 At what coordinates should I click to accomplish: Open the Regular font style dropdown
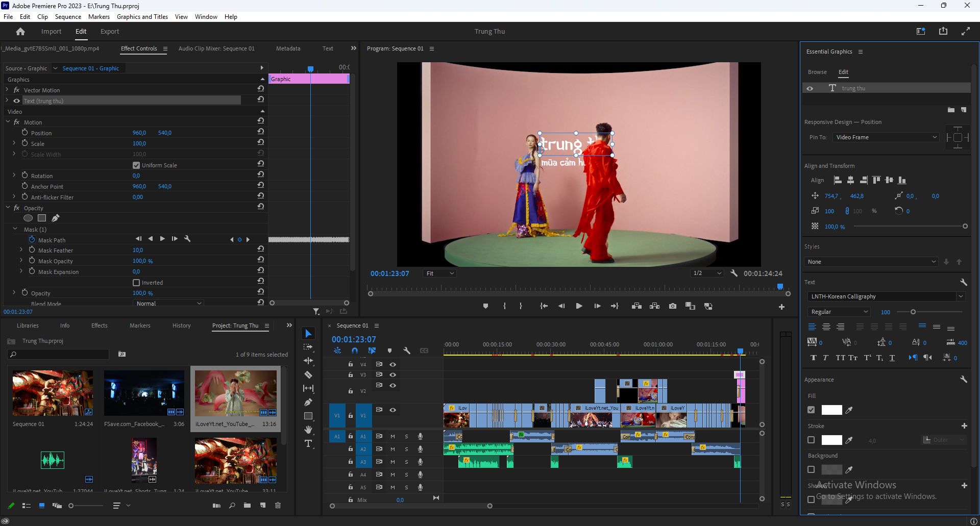839,312
